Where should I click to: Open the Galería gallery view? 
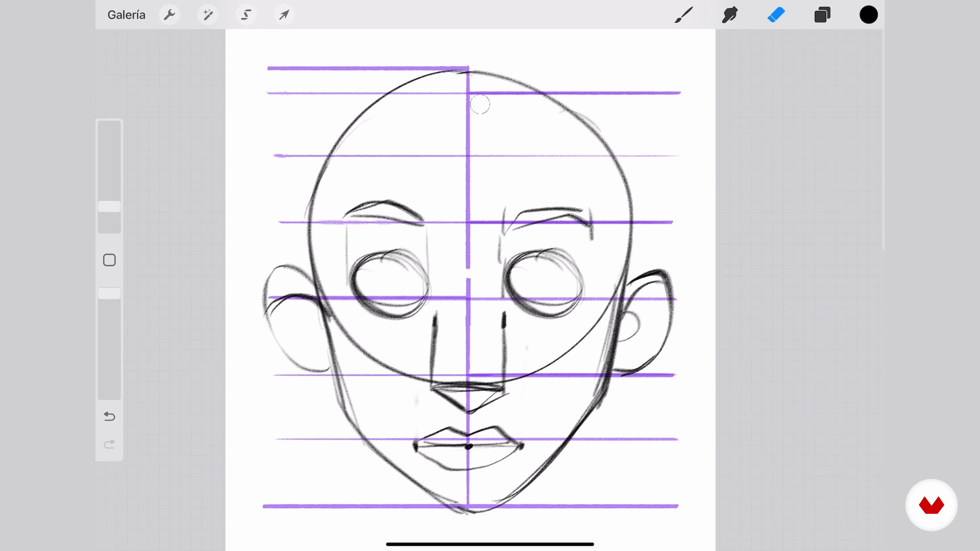pos(126,15)
